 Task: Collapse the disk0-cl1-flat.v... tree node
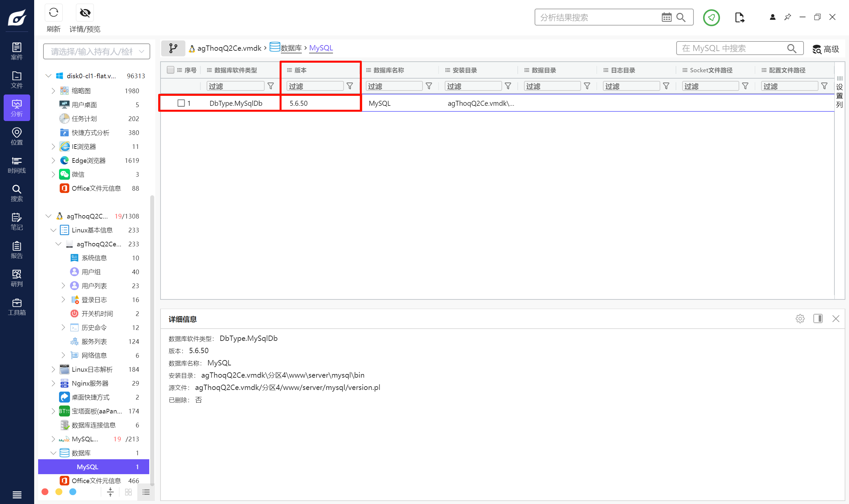point(48,76)
